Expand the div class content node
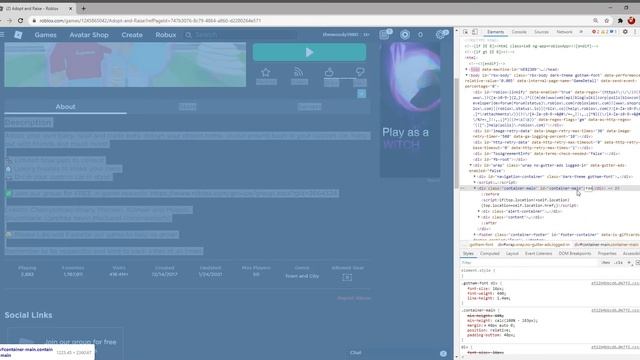 [479, 217]
